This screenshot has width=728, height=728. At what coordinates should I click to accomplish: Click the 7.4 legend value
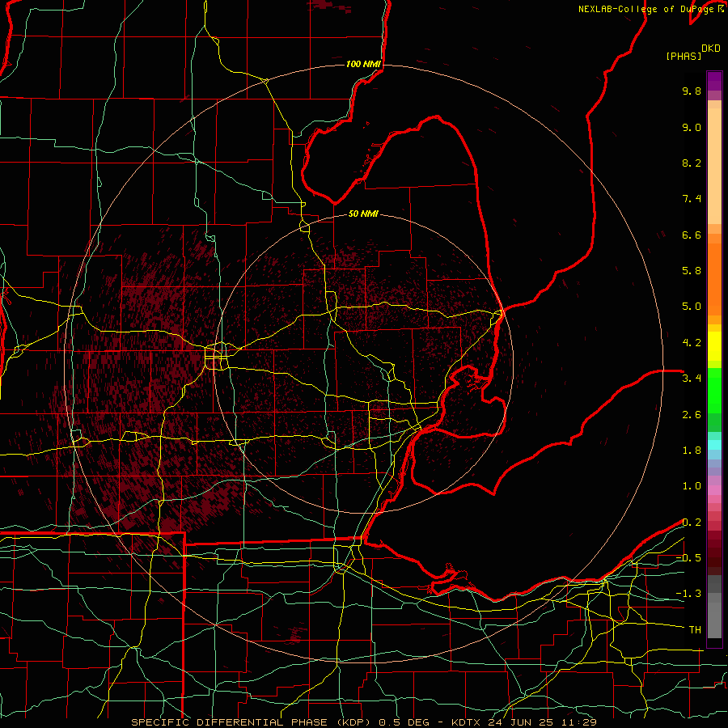click(x=692, y=199)
